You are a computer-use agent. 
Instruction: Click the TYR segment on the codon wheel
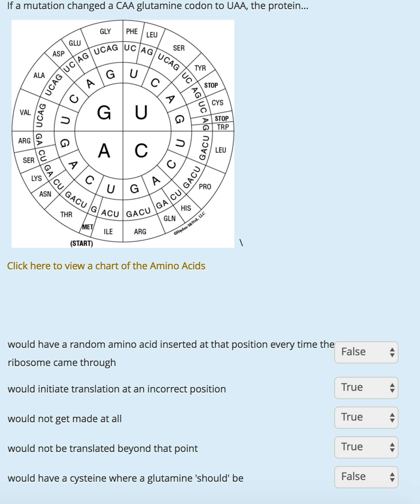coord(200,68)
